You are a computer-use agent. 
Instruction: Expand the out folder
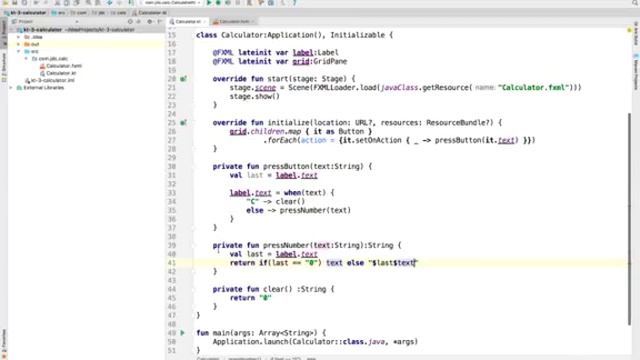click(x=18, y=44)
